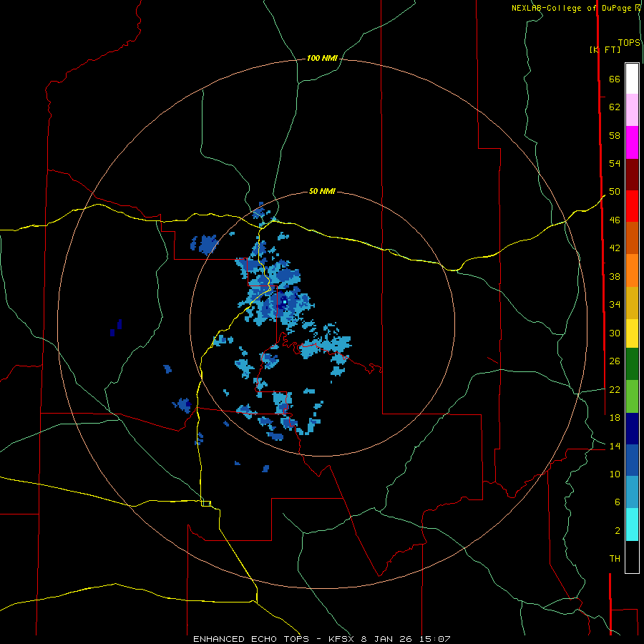Click legend value '58'
Image resolution: width=644 pixels, height=644 pixels.
point(615,135)
